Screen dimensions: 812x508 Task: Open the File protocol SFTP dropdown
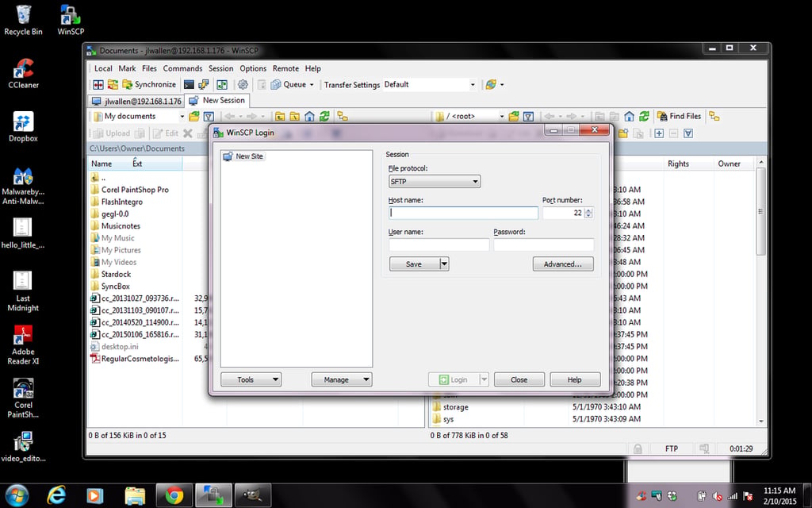[435, 182]
